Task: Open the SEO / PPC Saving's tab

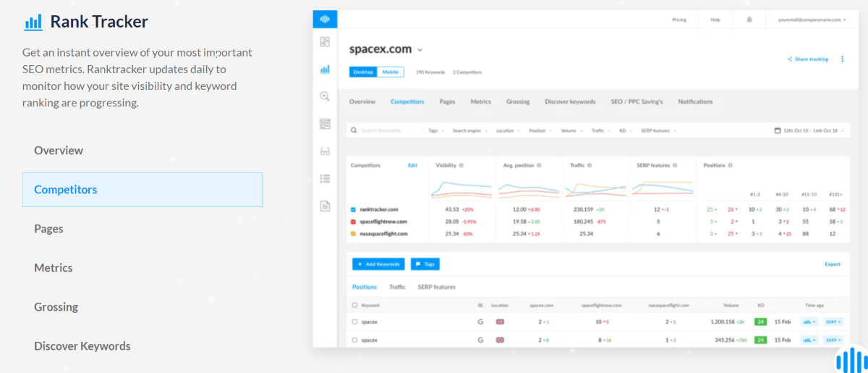Action: [x=637, y=102]
